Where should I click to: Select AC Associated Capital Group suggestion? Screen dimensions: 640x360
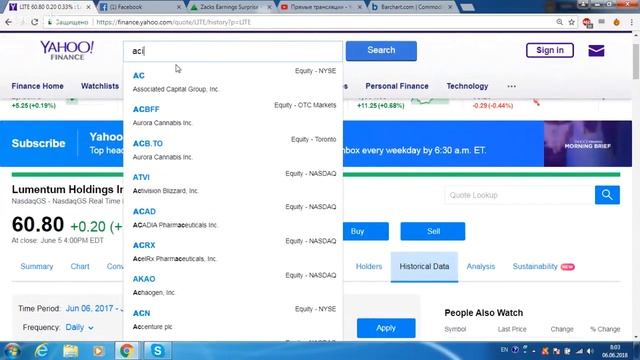pyautogui.click(x=233, y=81)
